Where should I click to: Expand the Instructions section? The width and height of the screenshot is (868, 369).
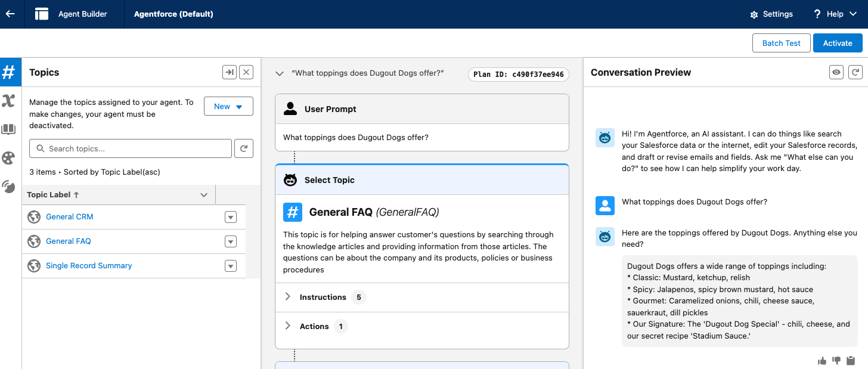(x=288, y=297)
